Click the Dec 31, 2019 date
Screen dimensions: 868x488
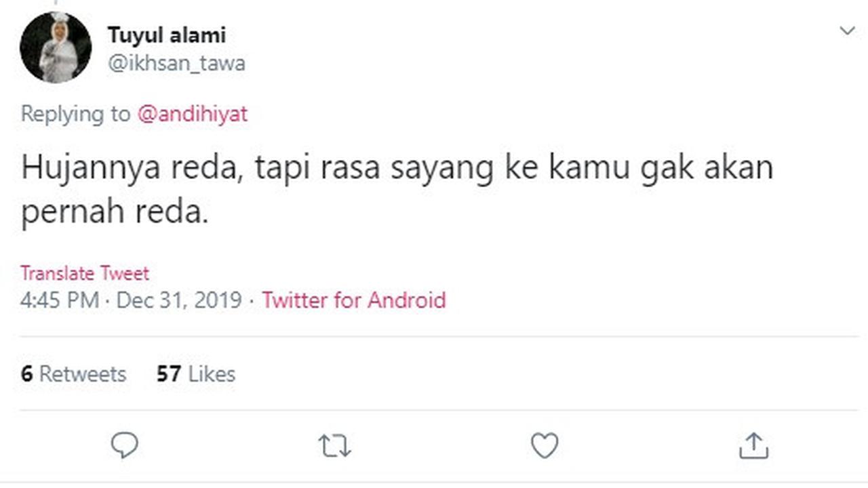(x=179, y=300)
